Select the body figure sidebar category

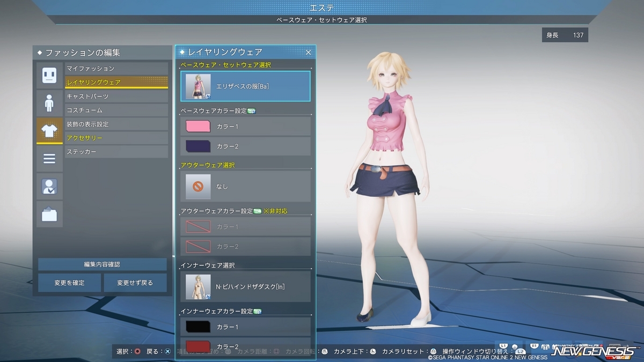[x=49, y=103]
